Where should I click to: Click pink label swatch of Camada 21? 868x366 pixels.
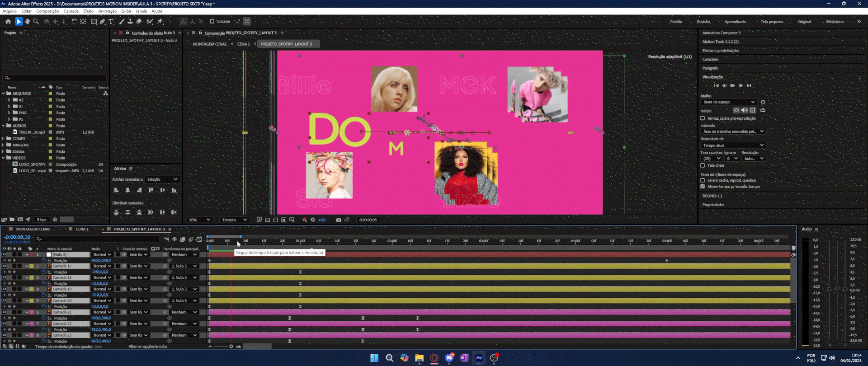32,312
